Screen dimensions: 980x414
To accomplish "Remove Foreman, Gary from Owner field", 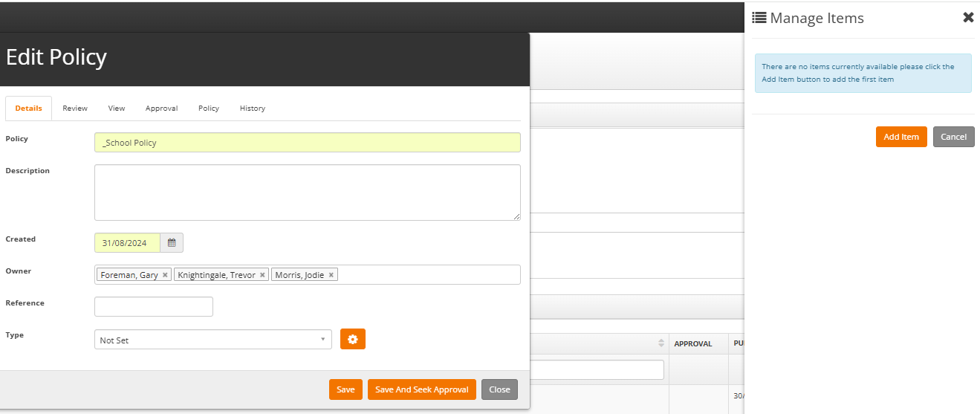I will point(165,275).
